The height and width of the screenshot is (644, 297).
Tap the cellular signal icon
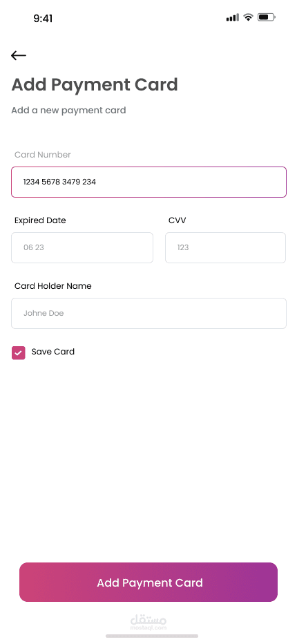click(232, 17)
